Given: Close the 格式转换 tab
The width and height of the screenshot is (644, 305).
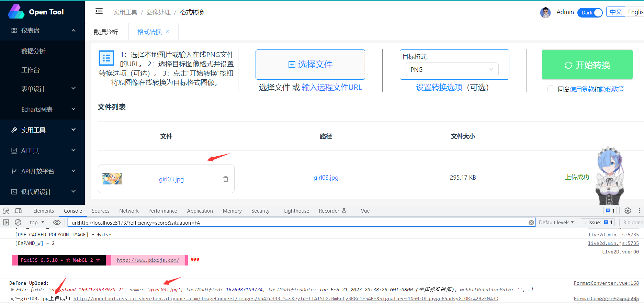Looking at the screenshot, I should (168, 32).
